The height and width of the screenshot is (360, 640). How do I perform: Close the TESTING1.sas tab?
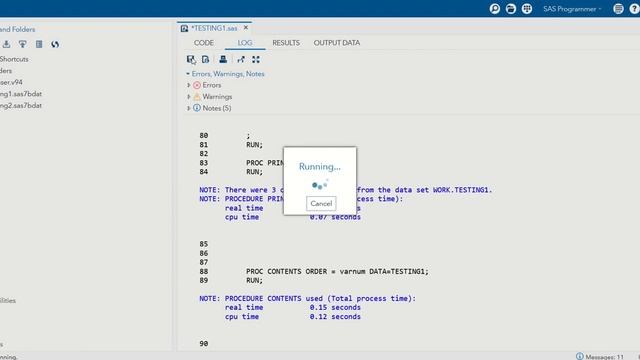point(246,28)
